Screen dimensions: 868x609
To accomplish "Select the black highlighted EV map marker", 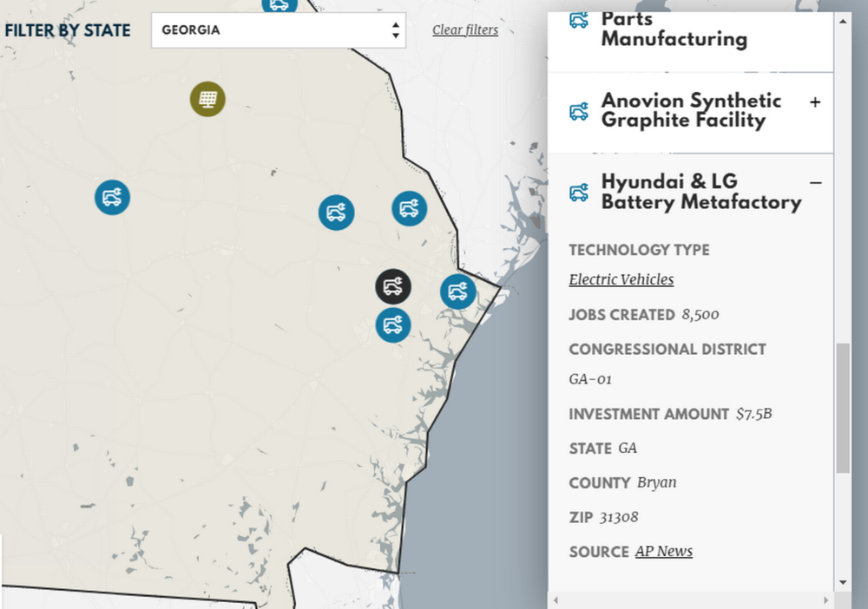I will tap(393, 286).
